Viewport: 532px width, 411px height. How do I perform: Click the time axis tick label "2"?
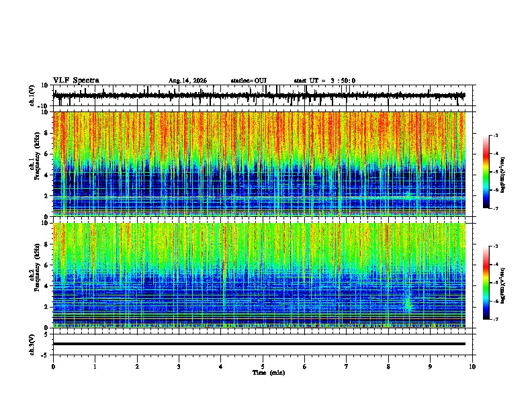pos(137,367)
